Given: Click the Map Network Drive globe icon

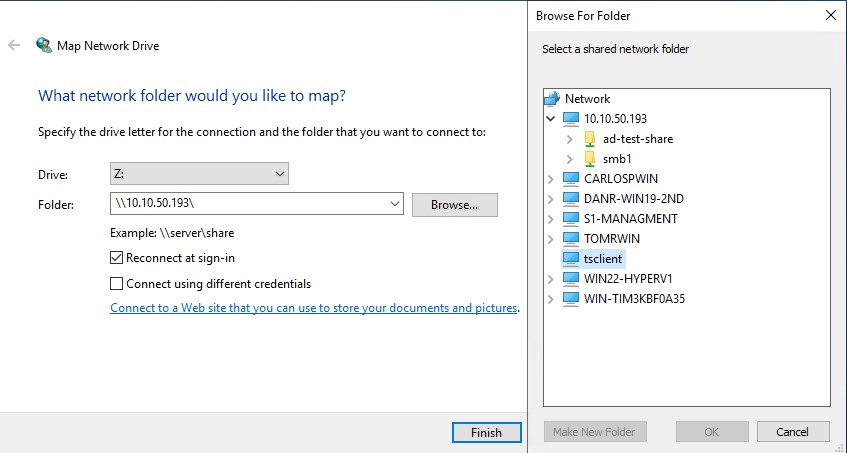Looking at the screenshot, I should (44, 45).
